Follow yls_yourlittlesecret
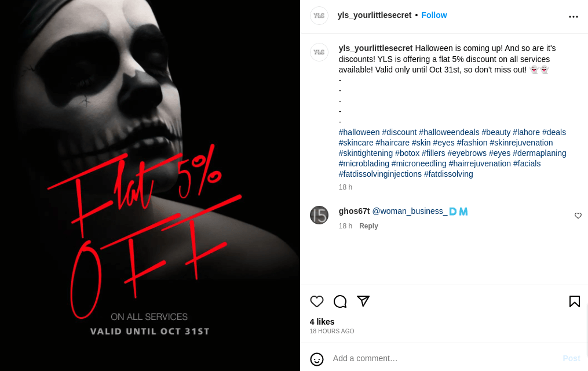This screenshot has width=588, height=371. pos(434,15)
